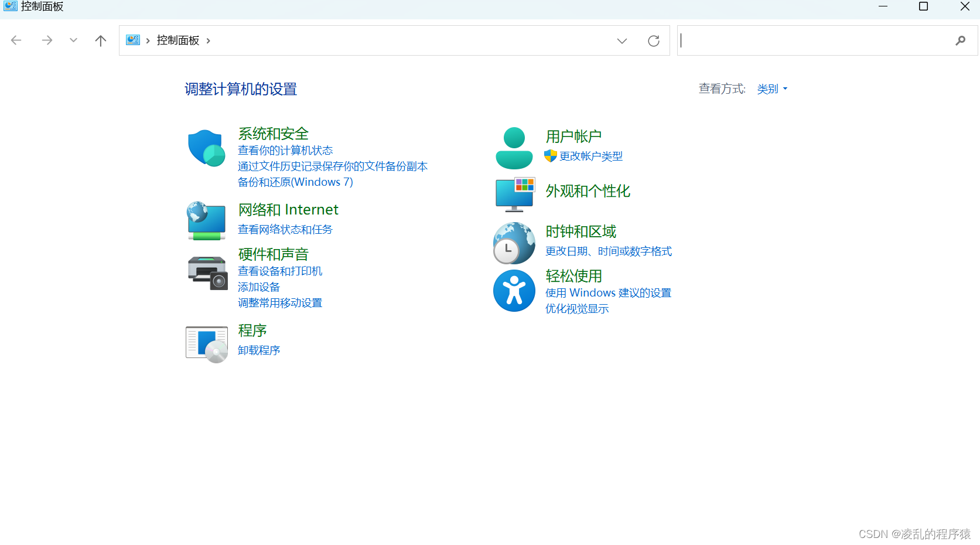Open the Hardware and Sound printer icon
Screen dimensions: 980x545
point(207,273)
